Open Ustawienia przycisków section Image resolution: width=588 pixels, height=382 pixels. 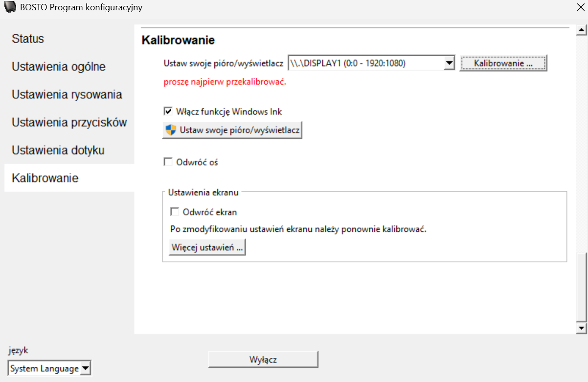tap(69, 123)
